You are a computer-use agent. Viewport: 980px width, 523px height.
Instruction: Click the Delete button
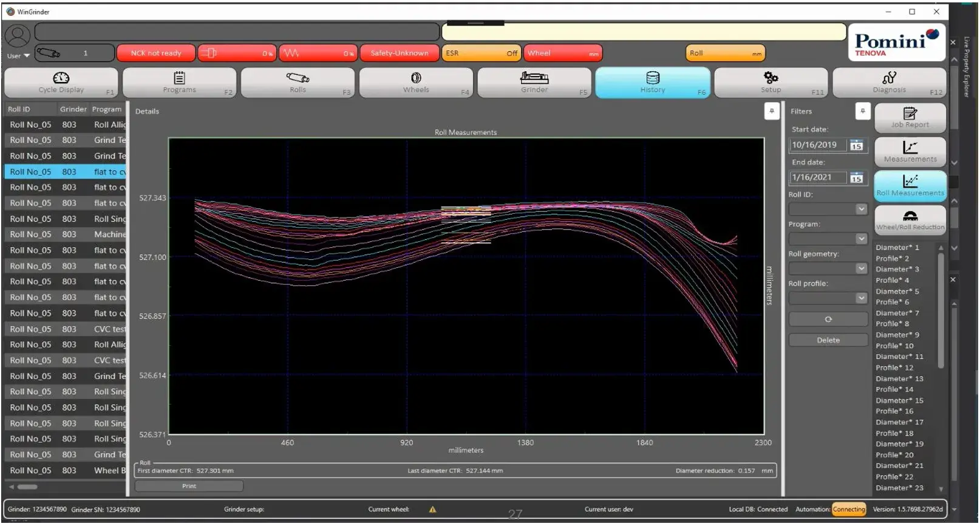pyautogui.click(x=828, y=340)
